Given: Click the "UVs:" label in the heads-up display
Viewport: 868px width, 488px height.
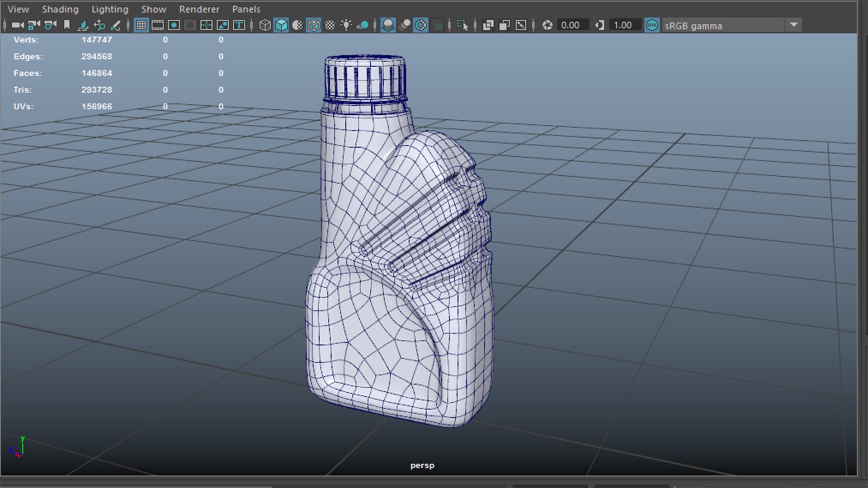Looking at the screenshot, I should tap(24, 107).
